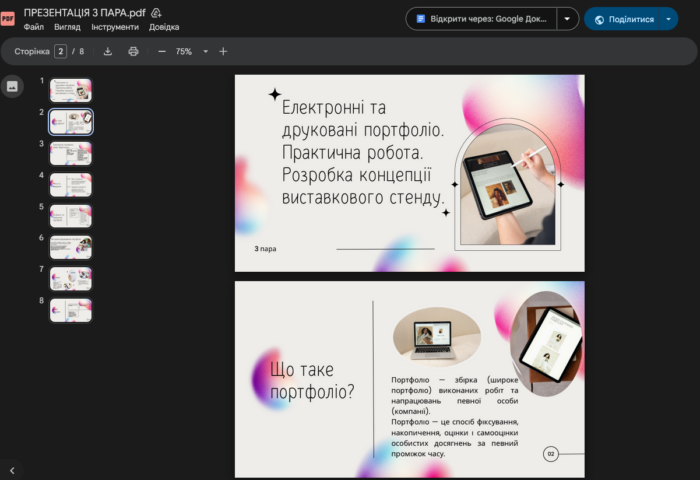
Task: Click the page number input field
Action: (x=61, y=51)
